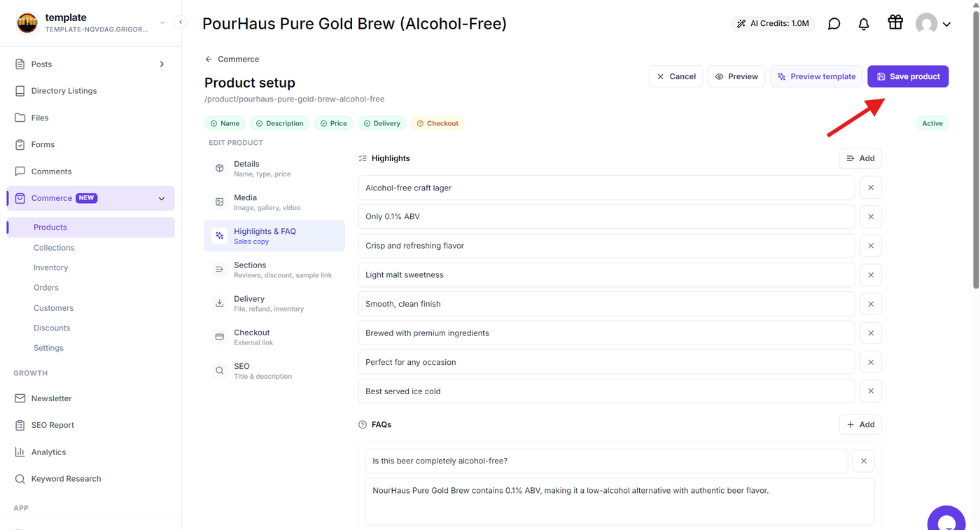
Task: Remove the 'Best served ice cold' highlight
Action: pos(871,391)
